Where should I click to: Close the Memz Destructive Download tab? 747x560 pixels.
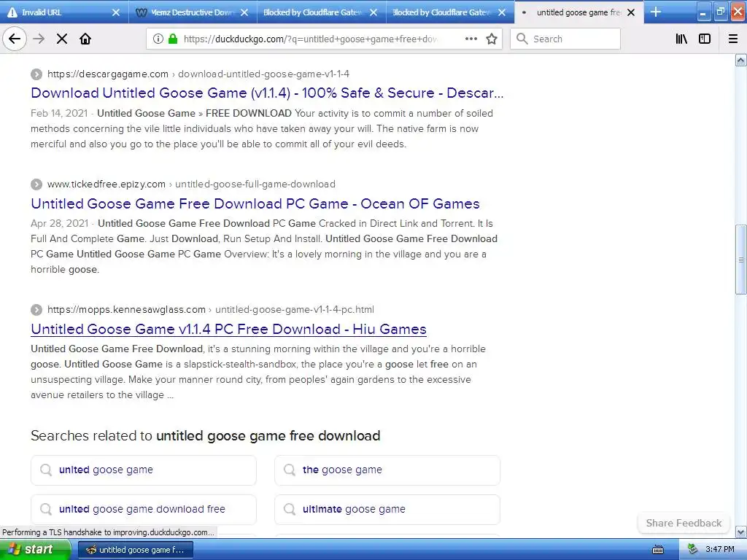tap(244, 13)
